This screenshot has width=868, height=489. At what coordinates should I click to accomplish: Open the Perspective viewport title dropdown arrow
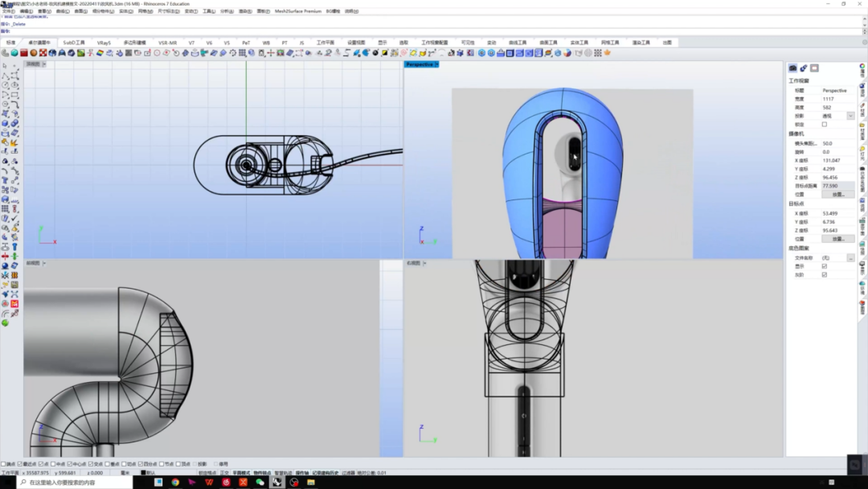point(436,65)
